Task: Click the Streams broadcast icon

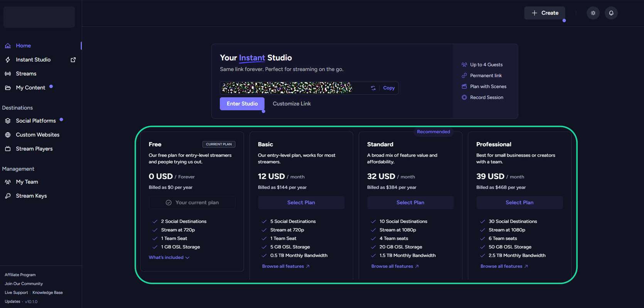Action: [8, 74]
